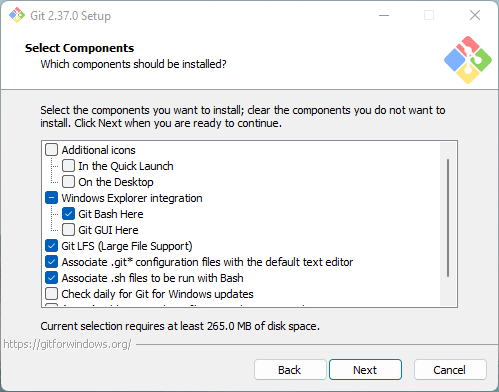This screenshot has width=499, height=392.
Task: Click the large Git logo in header
Action: 468,60
